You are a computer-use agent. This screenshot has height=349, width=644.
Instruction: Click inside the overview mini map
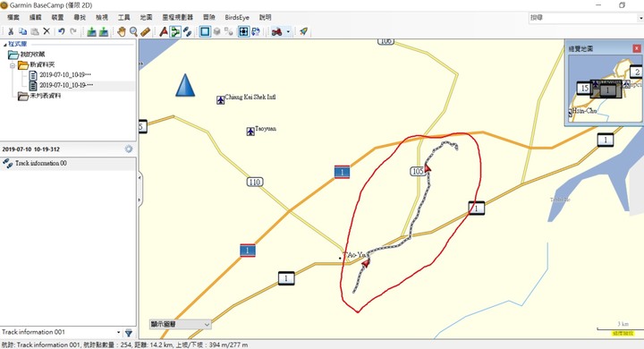(x=605, y=89)
